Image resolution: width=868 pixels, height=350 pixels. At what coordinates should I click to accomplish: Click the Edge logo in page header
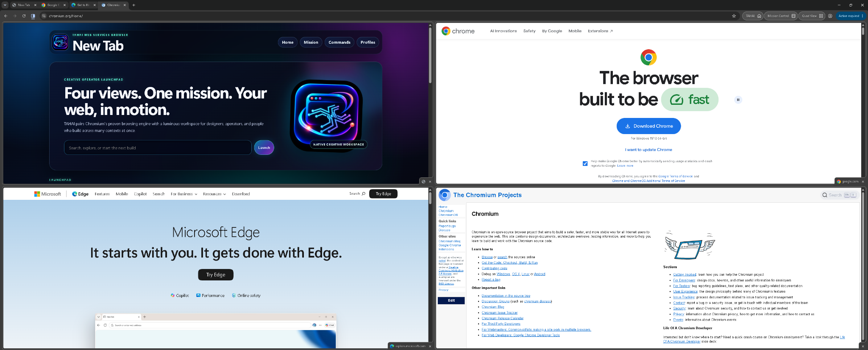(x=80, y=194)
